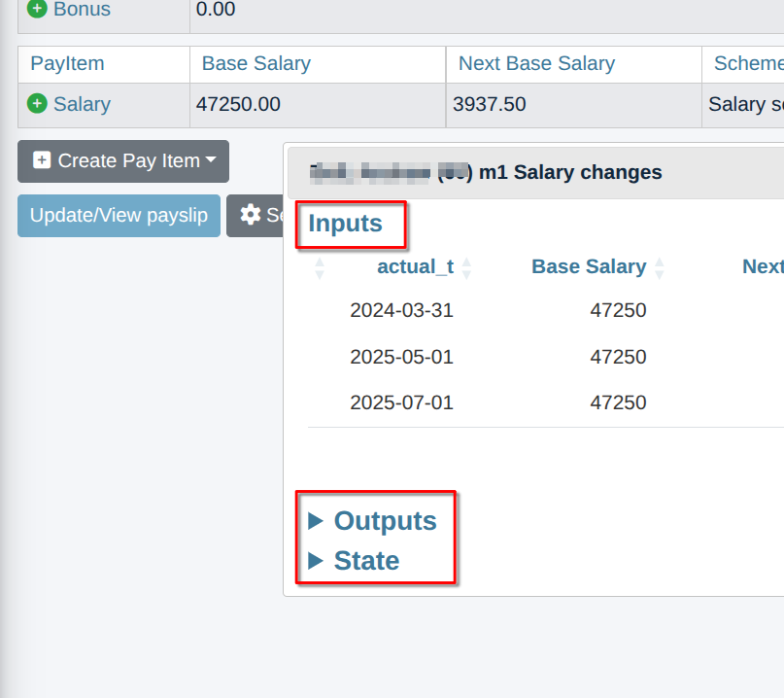
Task: Open the Salary pay item link
Action: click(x=82, y=104)
